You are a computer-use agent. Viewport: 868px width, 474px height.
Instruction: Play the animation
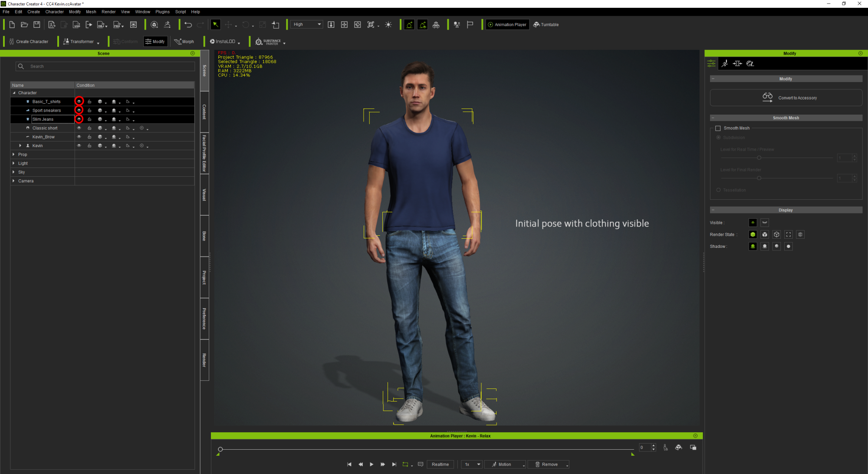pos(372,464)
